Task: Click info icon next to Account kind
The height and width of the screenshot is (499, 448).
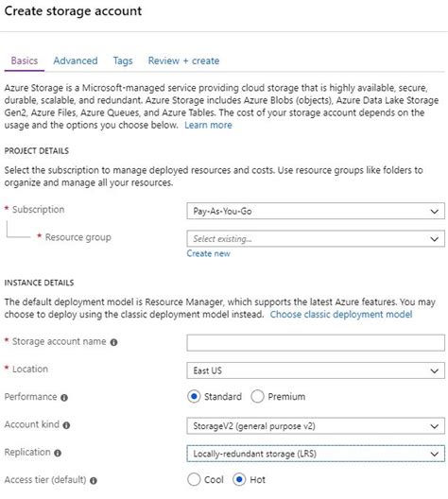Action: tap(66, 425)
